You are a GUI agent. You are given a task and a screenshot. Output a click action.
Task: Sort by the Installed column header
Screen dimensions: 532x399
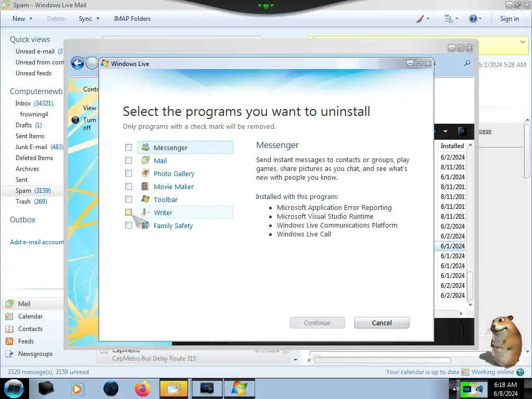point(453,146)
